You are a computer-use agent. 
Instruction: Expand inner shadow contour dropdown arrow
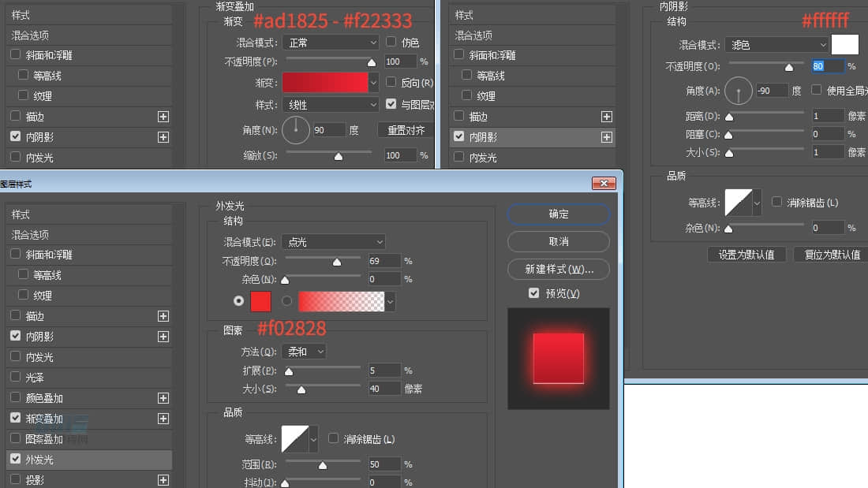[757, 203]
